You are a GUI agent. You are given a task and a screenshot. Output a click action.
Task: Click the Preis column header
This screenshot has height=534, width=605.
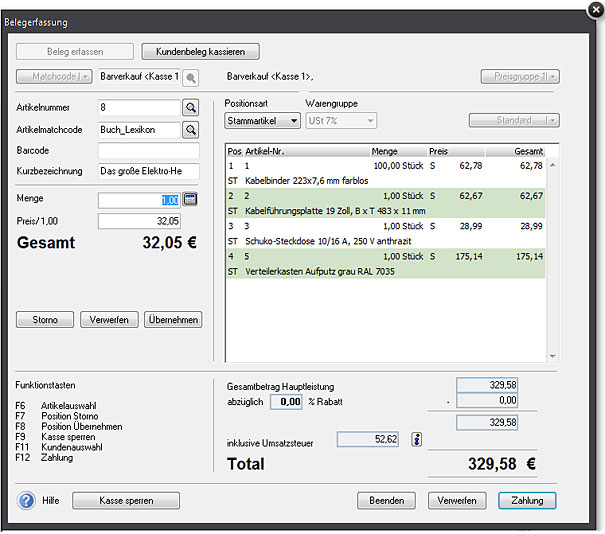pyautogui.click(x=456, y=151)
